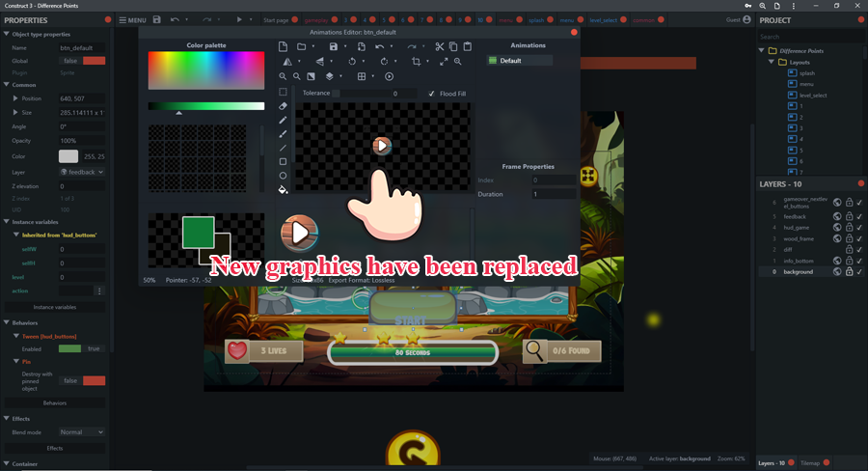Choose the Rectangle select tool
This screenshot has height=471, width=868.
(283, 93)
